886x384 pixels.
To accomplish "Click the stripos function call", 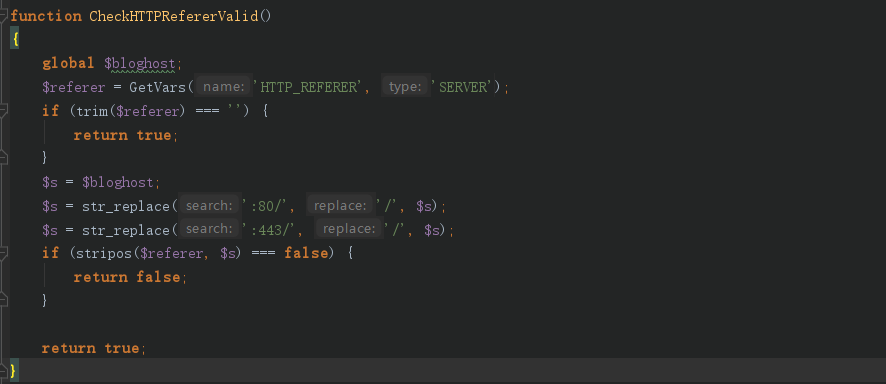I will (x=104, y=253).
